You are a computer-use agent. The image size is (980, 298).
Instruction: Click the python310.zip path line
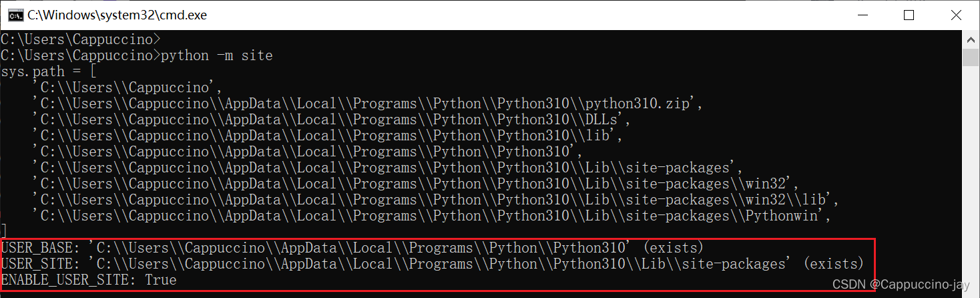click(x=367, y=104)
